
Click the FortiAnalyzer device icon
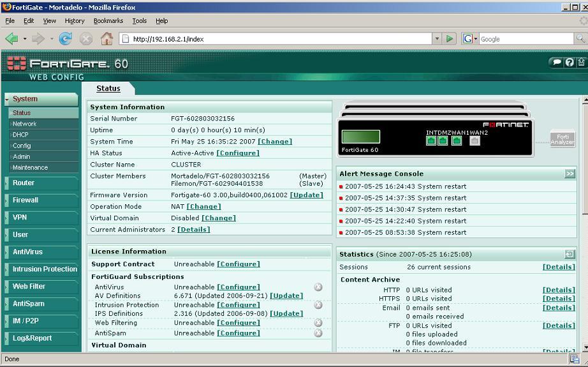(562, 139)
